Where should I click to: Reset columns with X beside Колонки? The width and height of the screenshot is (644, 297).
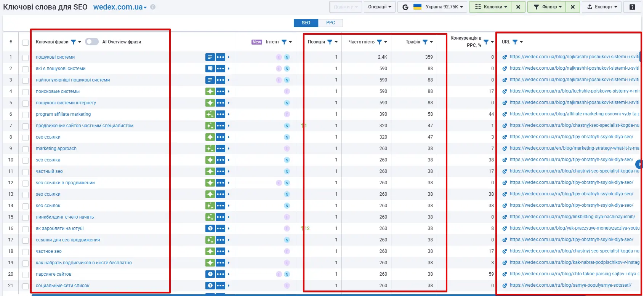tap(518, 7)
